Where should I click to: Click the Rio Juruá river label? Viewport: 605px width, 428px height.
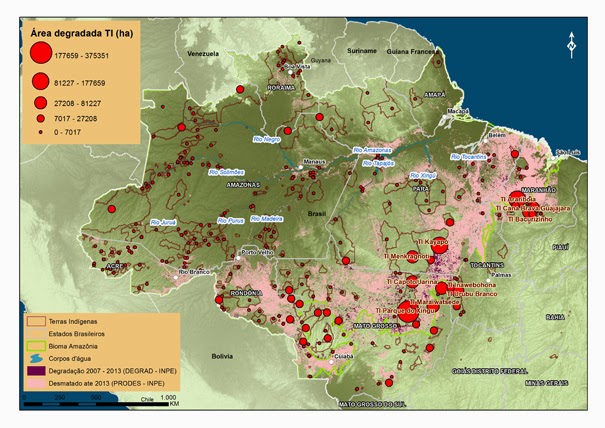pyautogui.click(x=163, y=222)
